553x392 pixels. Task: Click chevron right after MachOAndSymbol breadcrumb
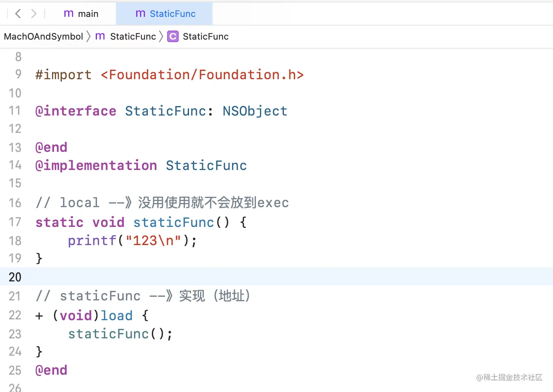click(x=89, y=36)
